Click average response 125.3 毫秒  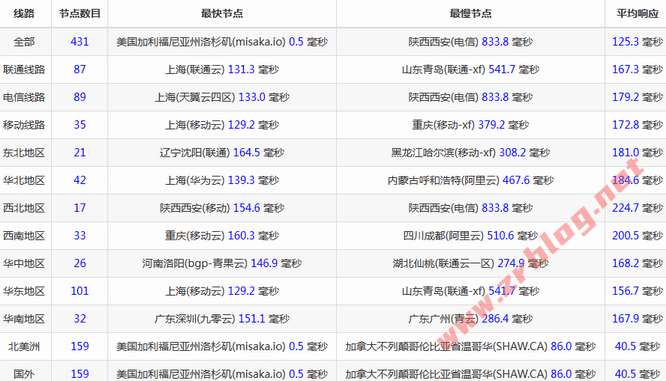(x=637, y=42)
